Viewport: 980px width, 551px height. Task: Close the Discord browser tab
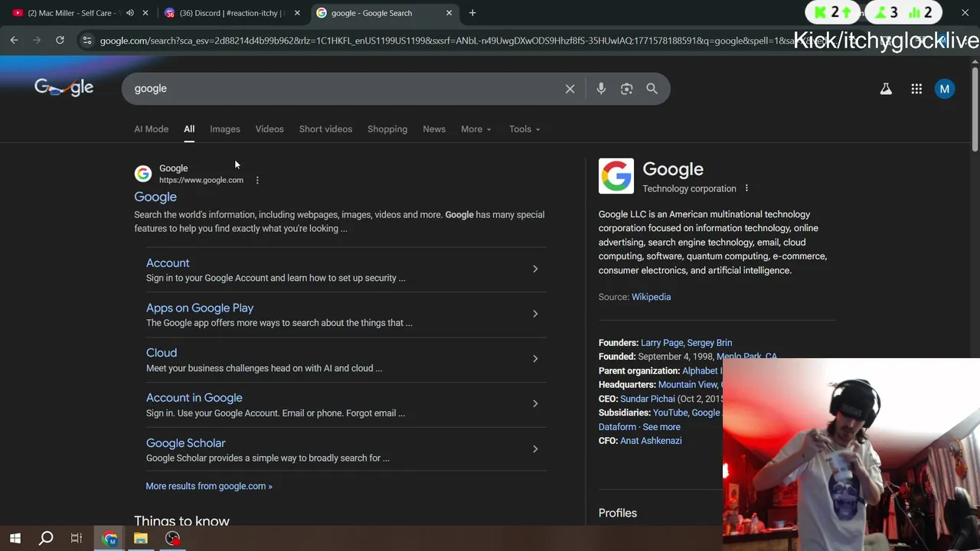coord(297,13)
